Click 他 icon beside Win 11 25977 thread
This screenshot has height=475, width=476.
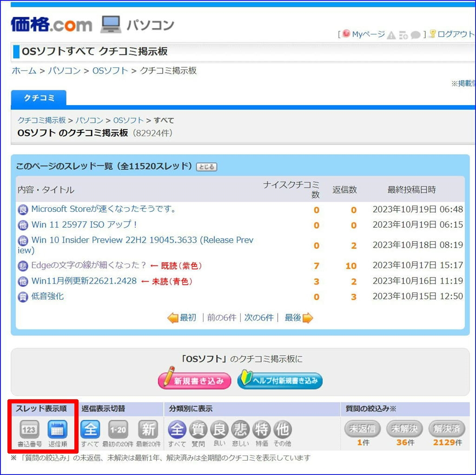[x=23, y=225]
